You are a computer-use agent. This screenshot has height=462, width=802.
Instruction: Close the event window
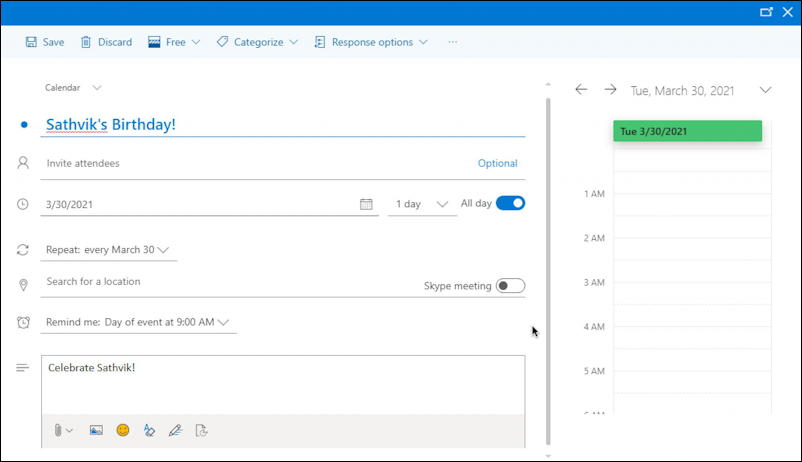pyautogui.click(x=788, y=12)
